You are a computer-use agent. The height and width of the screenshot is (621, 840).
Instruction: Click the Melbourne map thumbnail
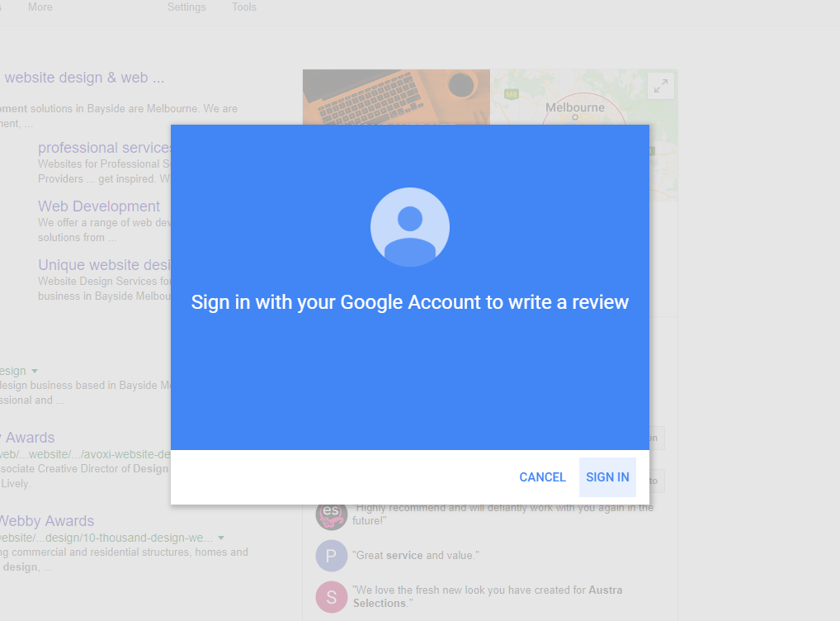click(x=583, y=97)
